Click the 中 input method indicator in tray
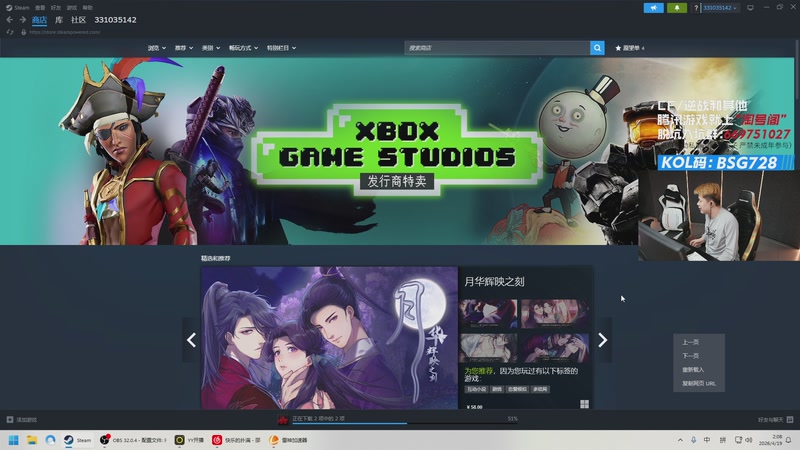Image resolution: width=800 pixels, height=450 pixels. [707, 440]
